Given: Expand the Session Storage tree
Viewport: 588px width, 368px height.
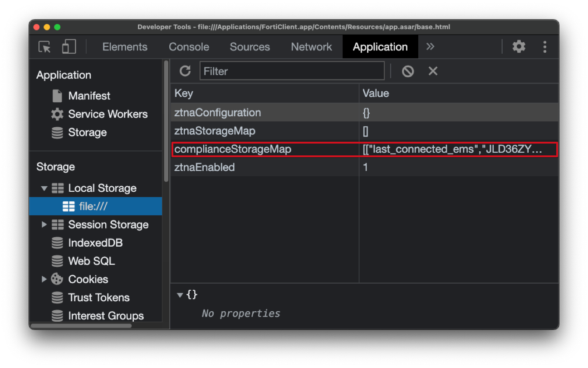Looking at the screenshot, I should (x=44, y=224).
